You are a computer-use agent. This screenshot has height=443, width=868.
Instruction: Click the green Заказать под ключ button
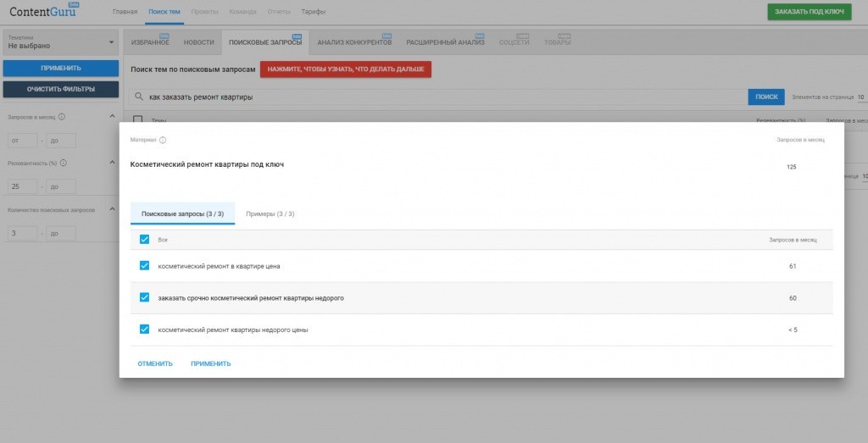809,12
